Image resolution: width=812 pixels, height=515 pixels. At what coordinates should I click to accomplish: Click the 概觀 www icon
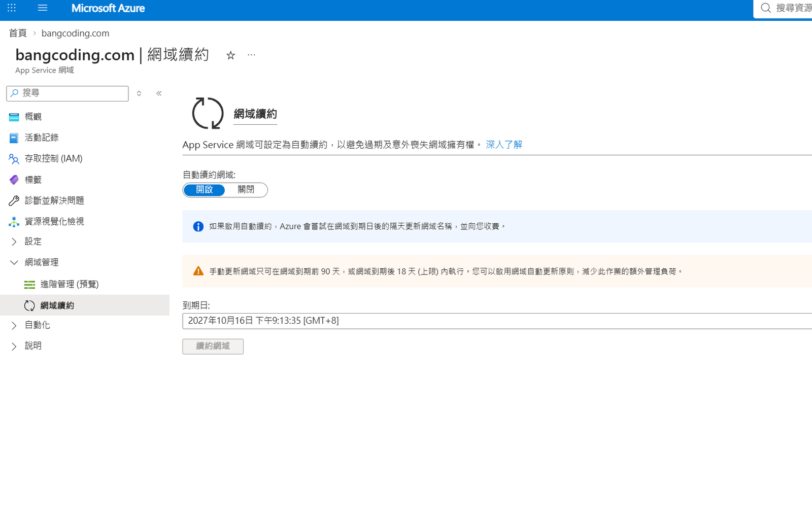click(14, 117)
